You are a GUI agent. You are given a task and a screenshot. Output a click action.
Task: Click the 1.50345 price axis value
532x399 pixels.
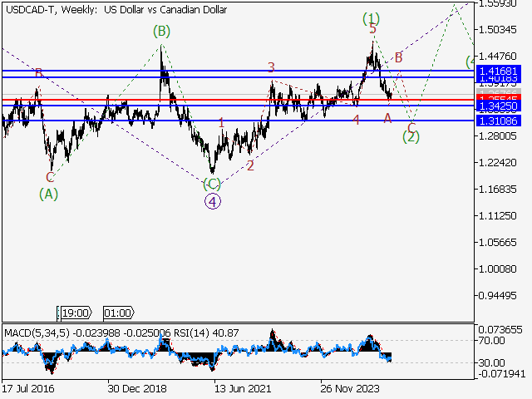point(499,30)
